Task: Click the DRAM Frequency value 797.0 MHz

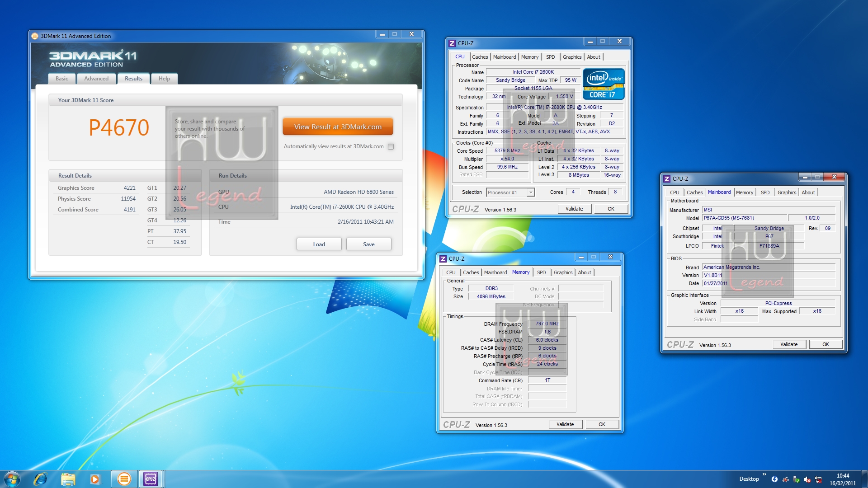Action: [x=547, y=324]
